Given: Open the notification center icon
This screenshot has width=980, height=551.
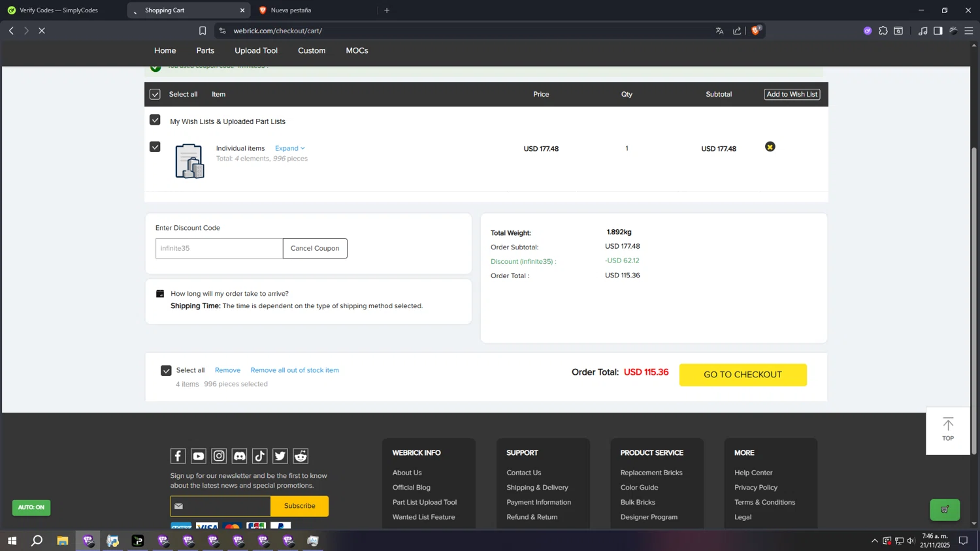Looking at the screenshot, I should [x=963, y=541].
